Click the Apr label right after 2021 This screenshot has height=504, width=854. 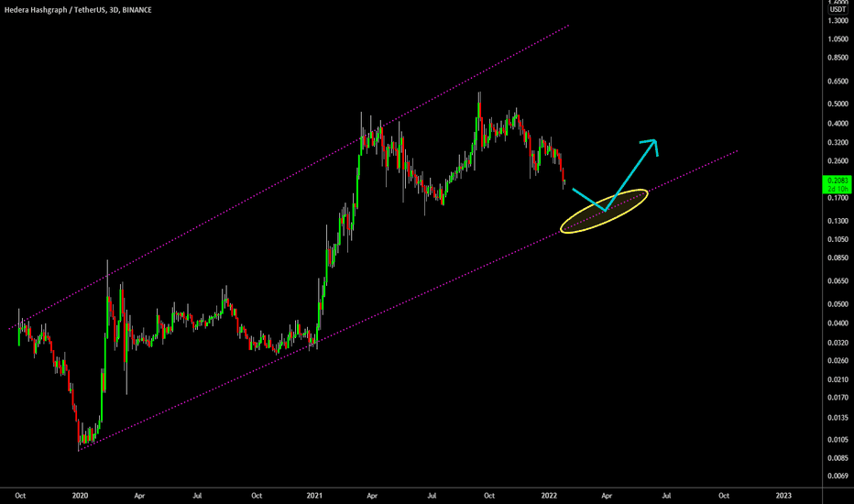372,496
